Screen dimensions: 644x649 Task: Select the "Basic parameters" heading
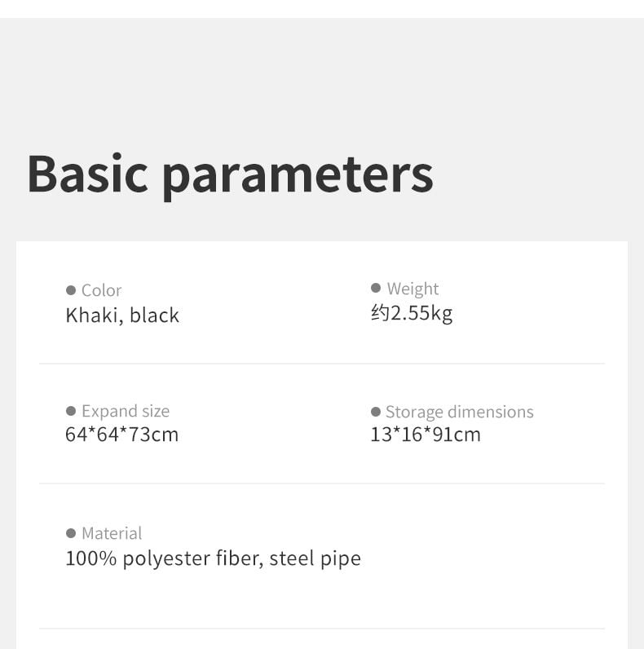tap(230, 173)
